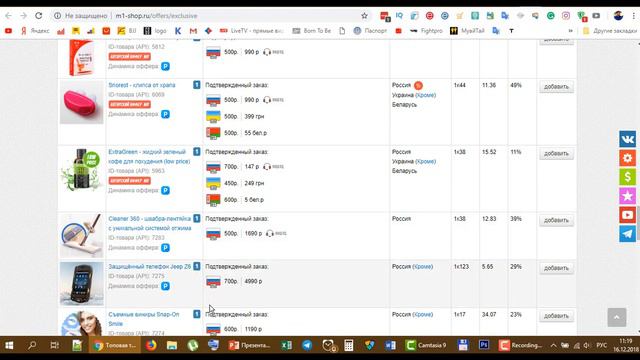
Task: Bookmark the page with star icon
Action: 364,16
